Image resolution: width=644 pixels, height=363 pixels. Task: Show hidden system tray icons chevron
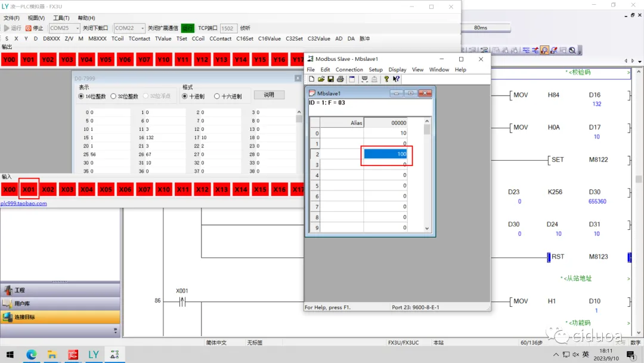point(556,355)
